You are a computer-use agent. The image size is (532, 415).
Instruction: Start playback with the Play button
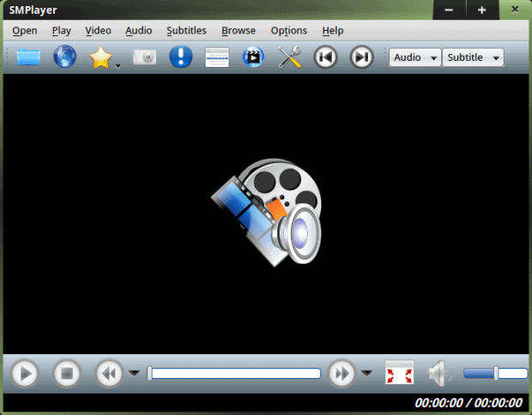tap(24, 374)
